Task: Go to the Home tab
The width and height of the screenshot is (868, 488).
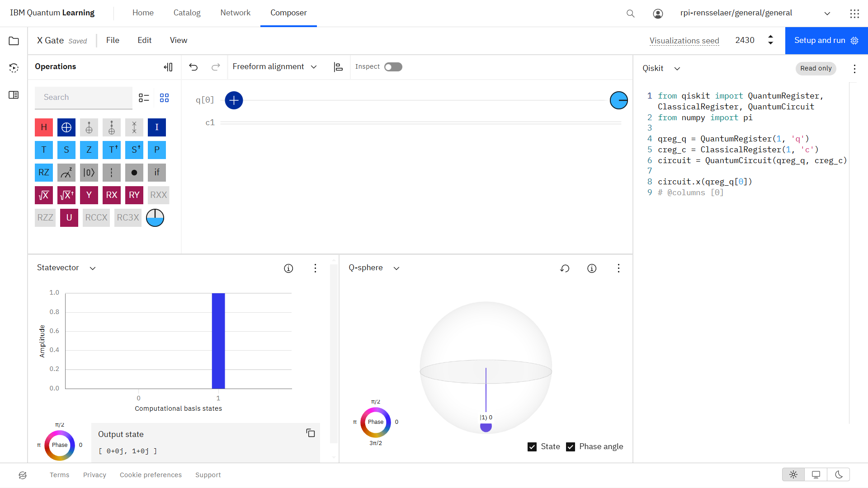Action: tap(143, 13)
